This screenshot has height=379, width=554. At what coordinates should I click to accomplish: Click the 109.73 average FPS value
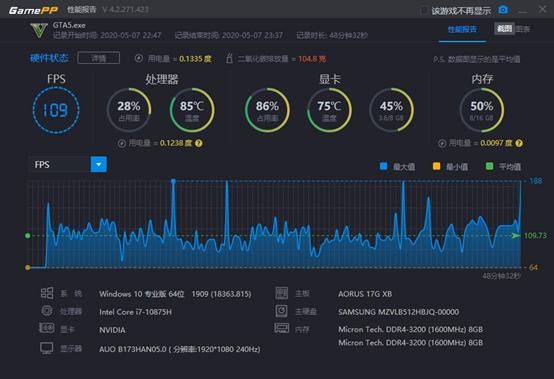pos(535,236)
